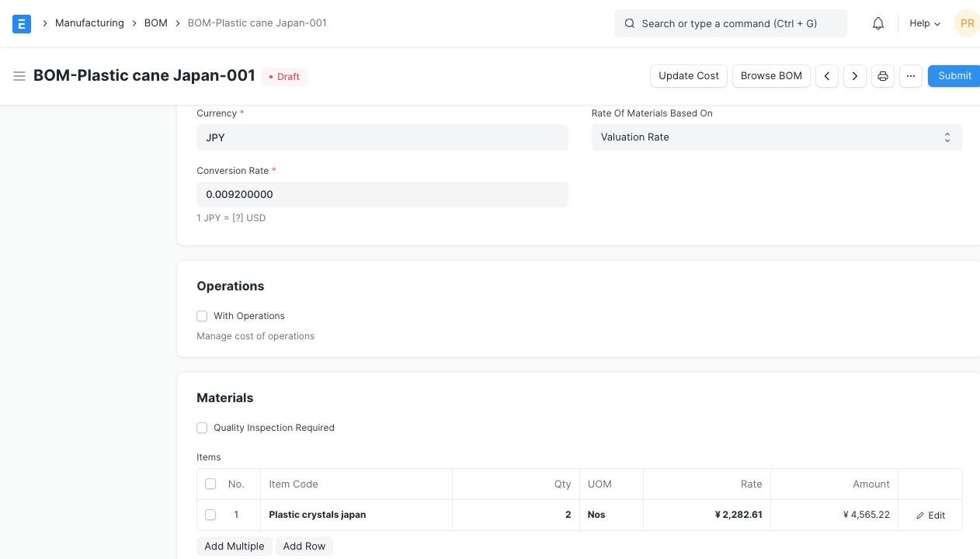
Task: Toggle the sidebar hamburger menu icon
Action: [x=19, y=76]
